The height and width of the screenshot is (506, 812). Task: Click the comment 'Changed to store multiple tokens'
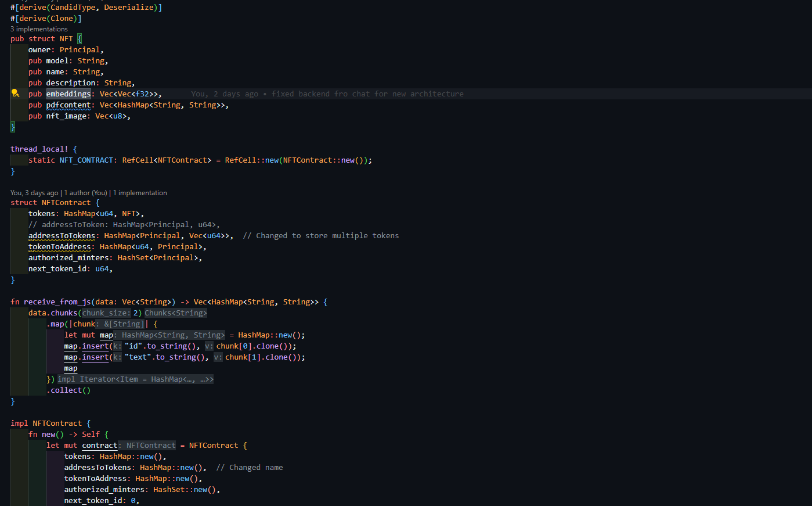click(327, 236)
